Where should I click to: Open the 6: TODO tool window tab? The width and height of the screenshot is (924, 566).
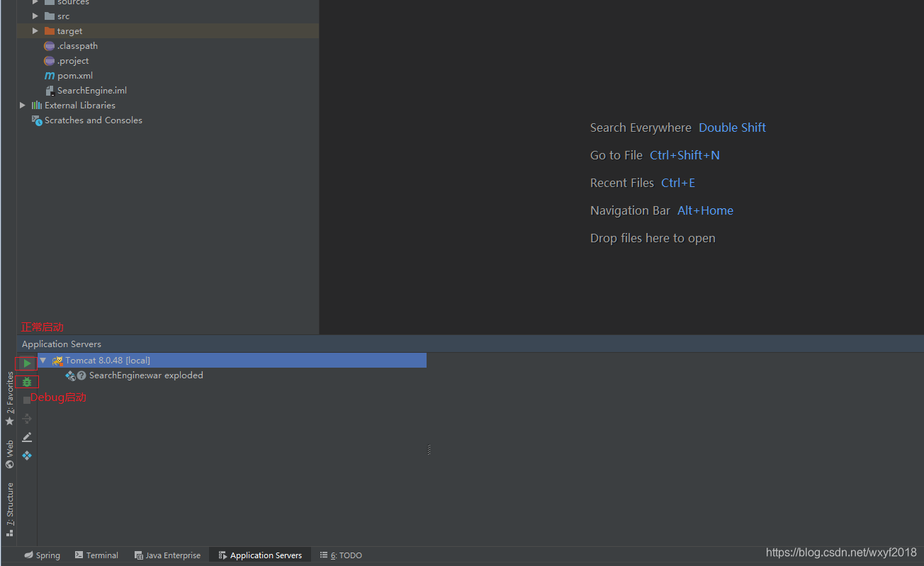click(x=341, y=555)
